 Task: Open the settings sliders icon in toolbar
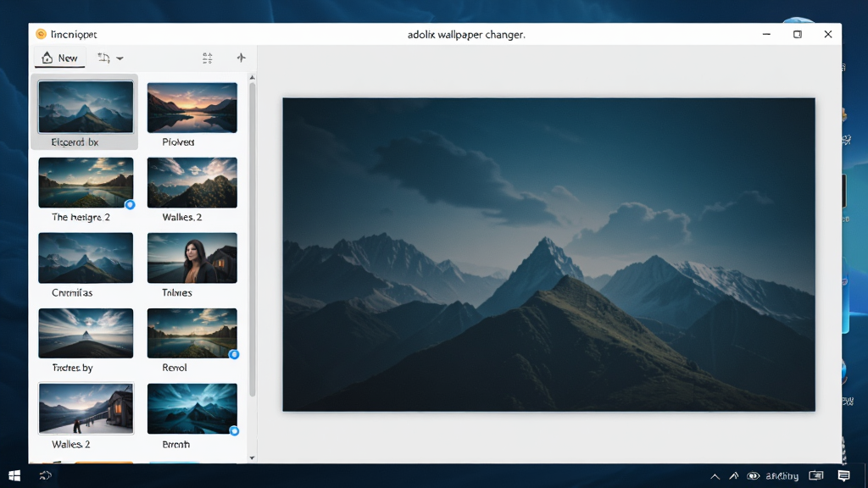207,58
